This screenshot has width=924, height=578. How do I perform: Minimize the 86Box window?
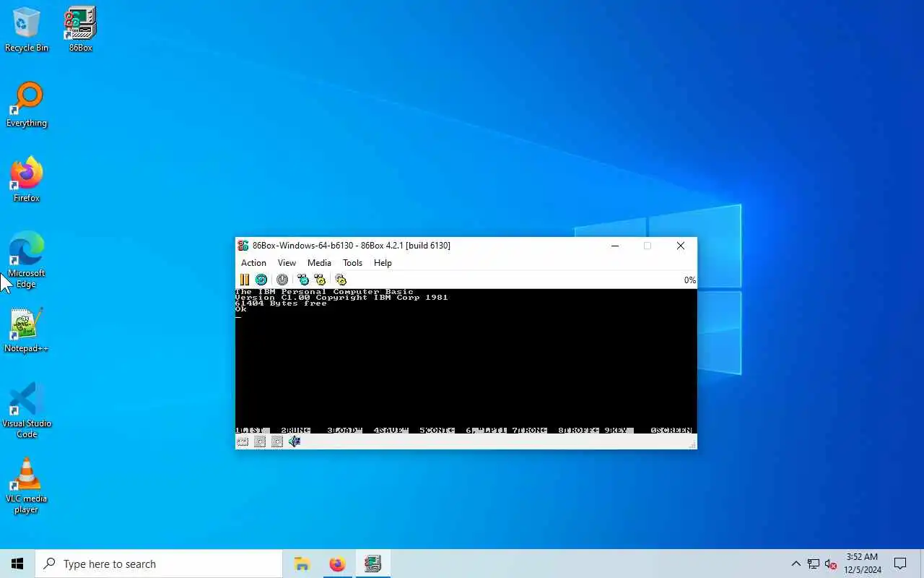tap(615, 246)
